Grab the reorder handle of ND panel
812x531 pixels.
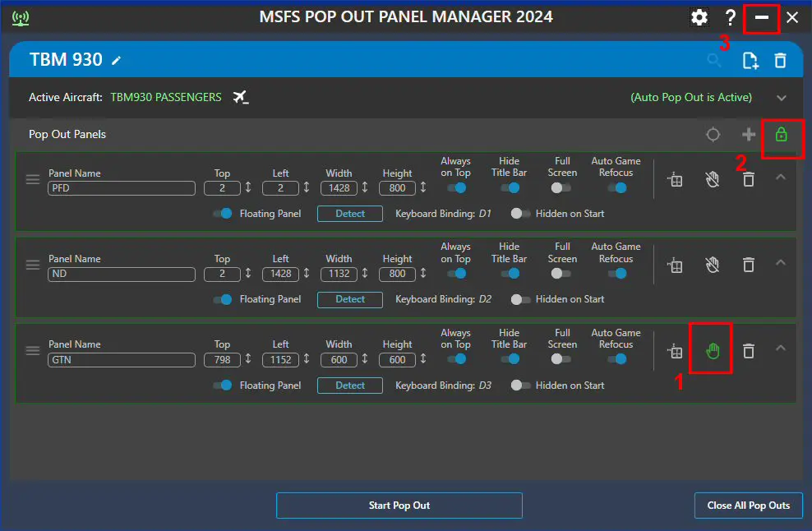pos(33,265)
